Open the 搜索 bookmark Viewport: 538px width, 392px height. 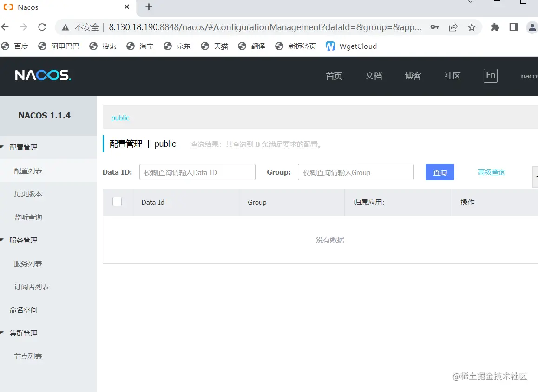coord(103,46)
